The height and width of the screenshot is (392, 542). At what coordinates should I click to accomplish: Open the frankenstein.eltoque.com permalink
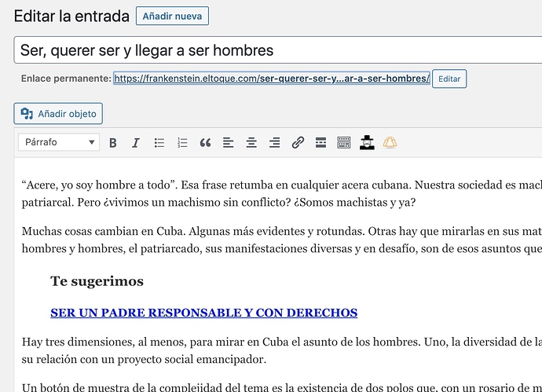click(x=272, y=79)
